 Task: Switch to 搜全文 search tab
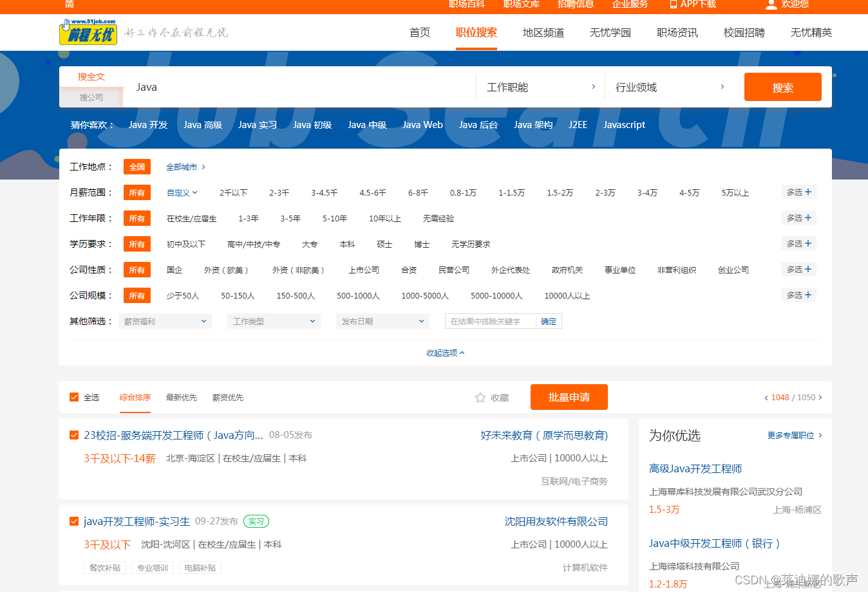[91, 77]
